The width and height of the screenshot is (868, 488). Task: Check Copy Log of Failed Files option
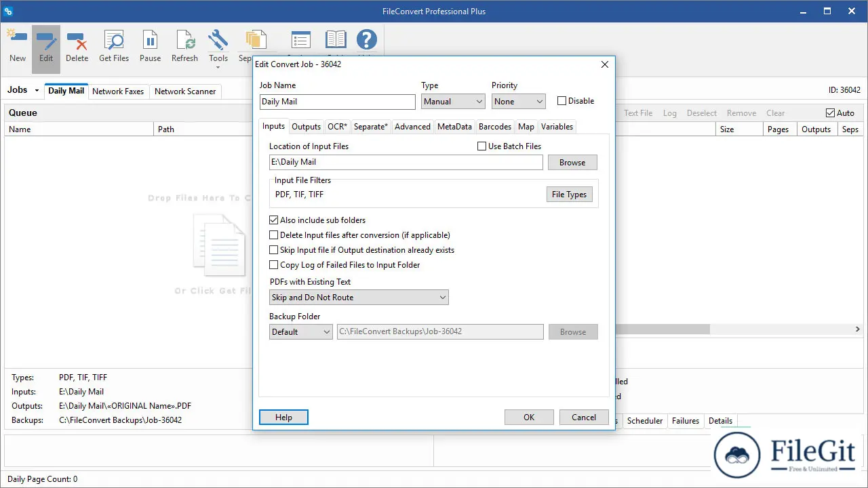pos(274,265)
